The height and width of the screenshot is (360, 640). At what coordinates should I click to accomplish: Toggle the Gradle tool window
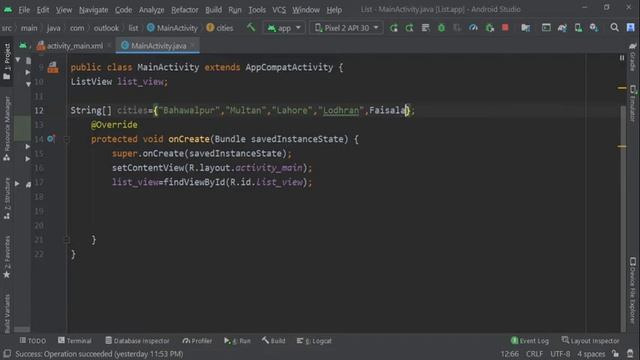click(x=633, y=57)
